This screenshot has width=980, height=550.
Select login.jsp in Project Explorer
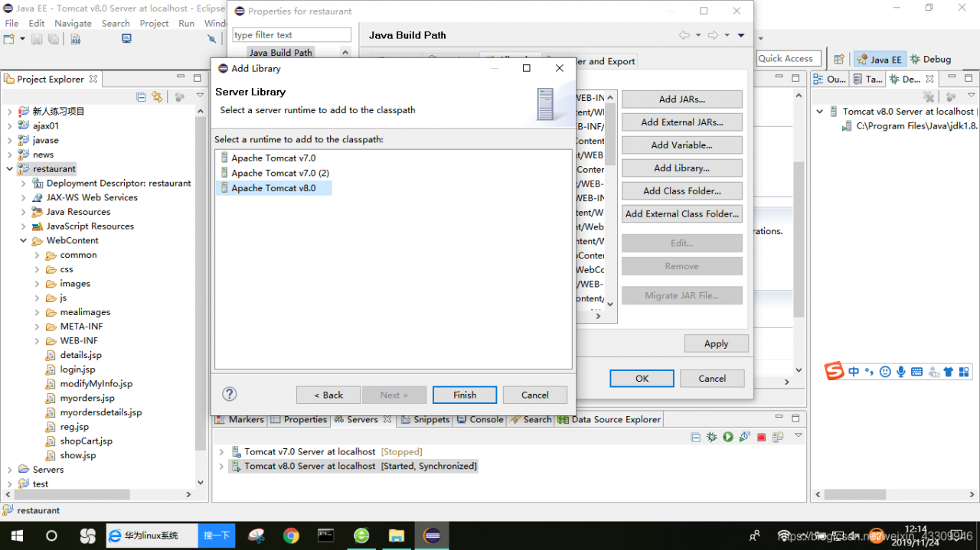[77, 369]
